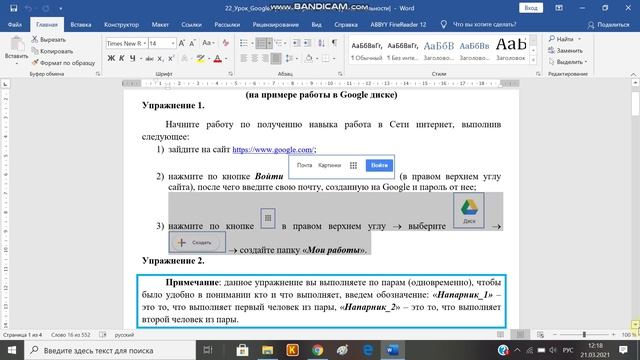Image resolution: width=640 pixels, height=360 pixels.
Task: Open the Конструктор ribbon tab
Action: click(x=121, y=24)
